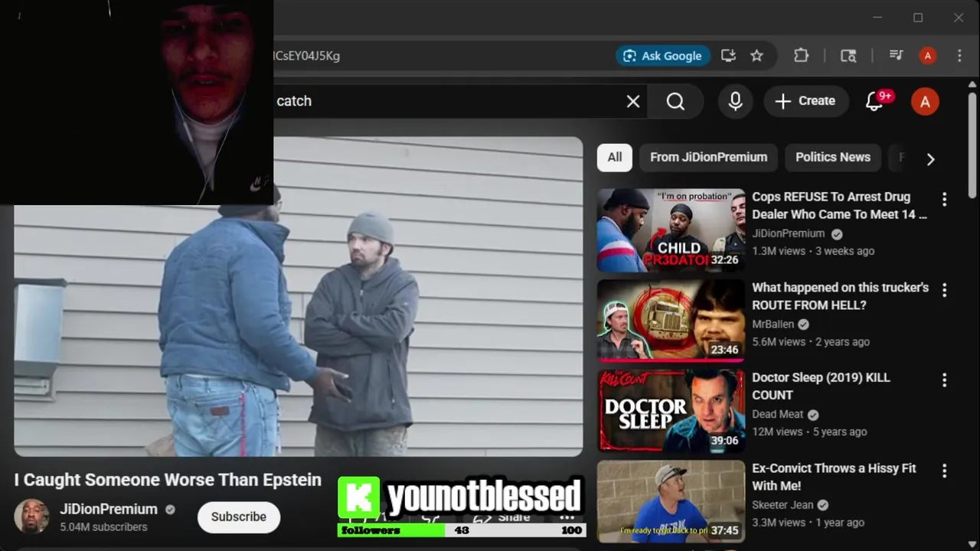
Task: Open trucker's ROUTE FROM HELL thumbnail
Action: click(x=671, y=321)
